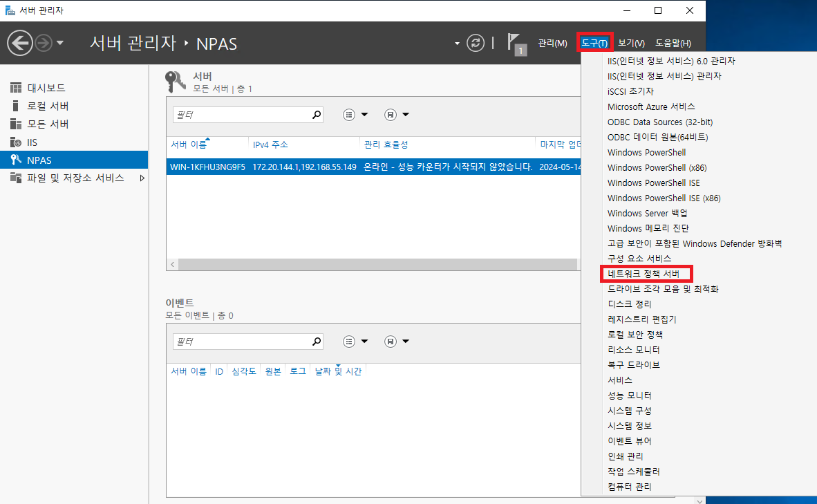This screenshot has height=504, width=817.
Task: Open the 이벤트 list options dropdown arrow
Action: 364,342
